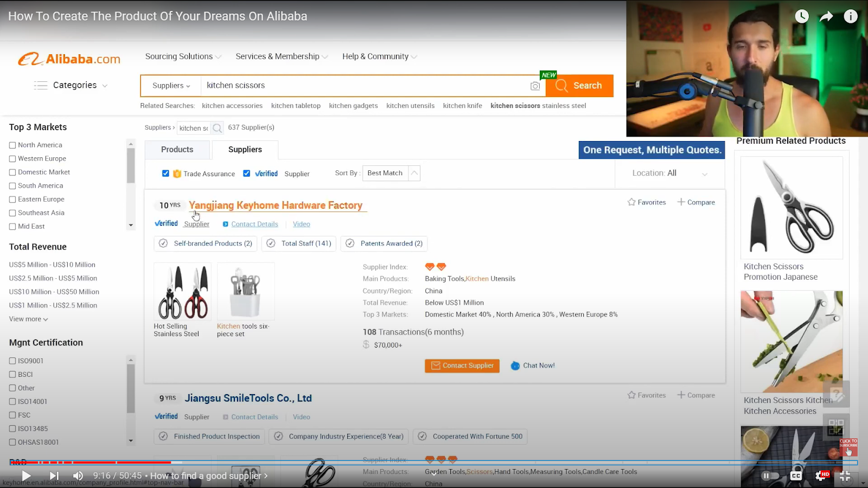Open Kitchen Scissors Promotion Japanese product image
The width and height of the screenshot is (868, 488).
click(792, 208)
